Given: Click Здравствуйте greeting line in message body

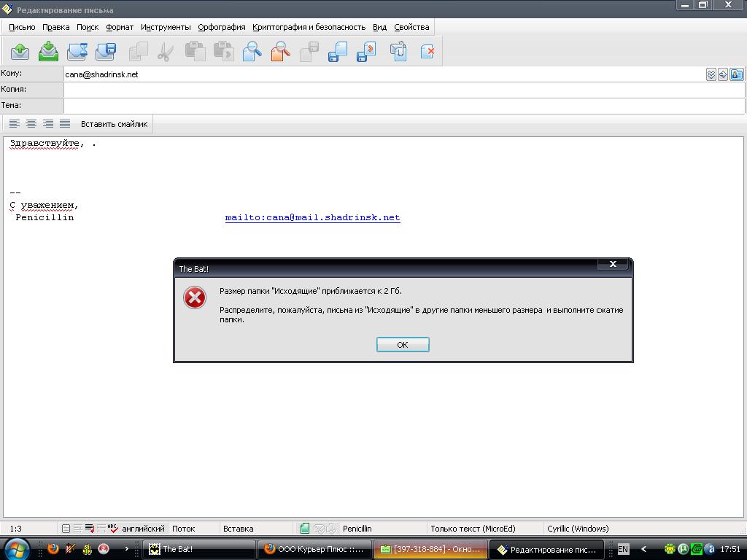Looking at the screenshot, I should tap(53, 144).
